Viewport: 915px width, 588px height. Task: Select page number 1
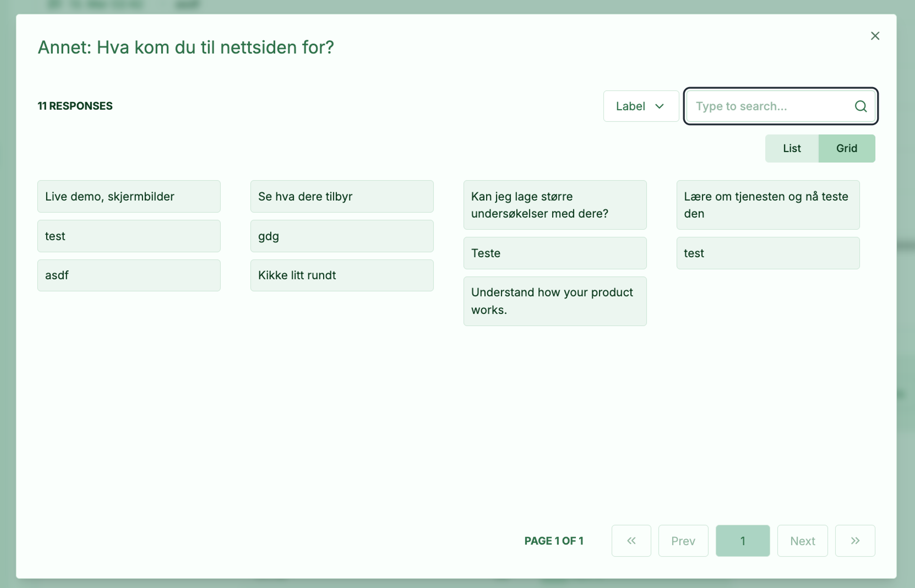click(743, 541)
